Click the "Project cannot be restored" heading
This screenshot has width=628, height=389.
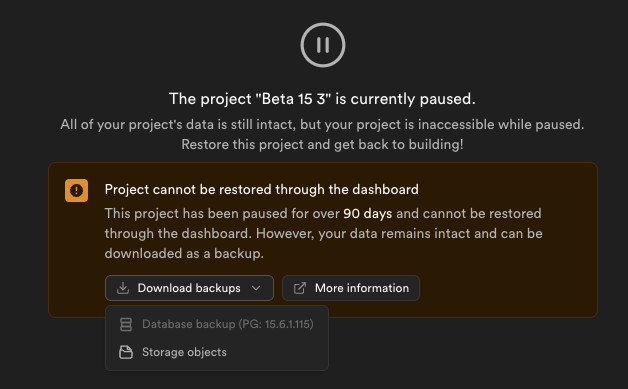(262, 189)
